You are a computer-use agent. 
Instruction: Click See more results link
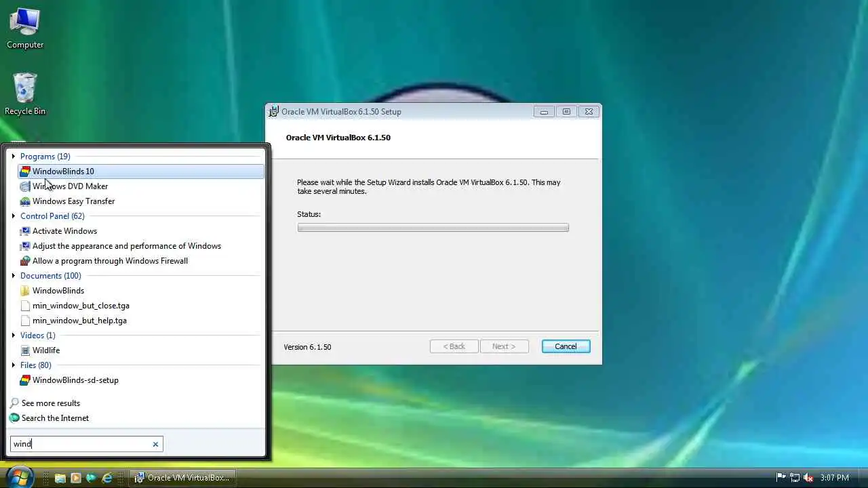pyautogui.click(x=51, y=403)
